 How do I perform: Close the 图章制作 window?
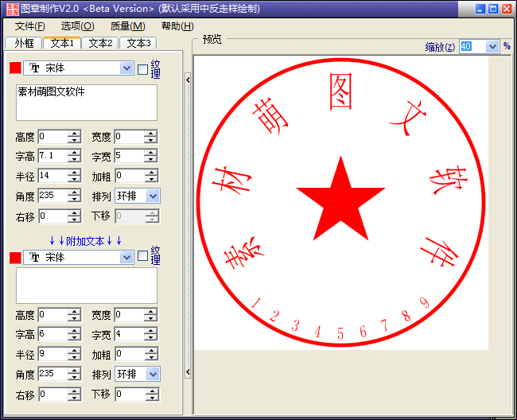507,9
